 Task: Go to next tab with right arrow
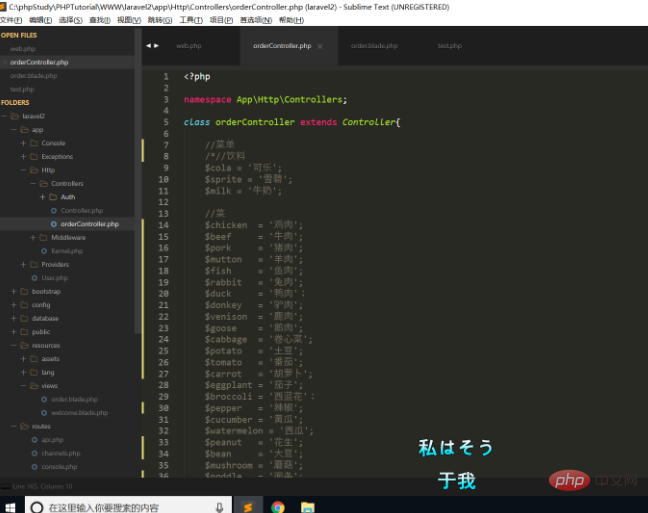(156, 45)
